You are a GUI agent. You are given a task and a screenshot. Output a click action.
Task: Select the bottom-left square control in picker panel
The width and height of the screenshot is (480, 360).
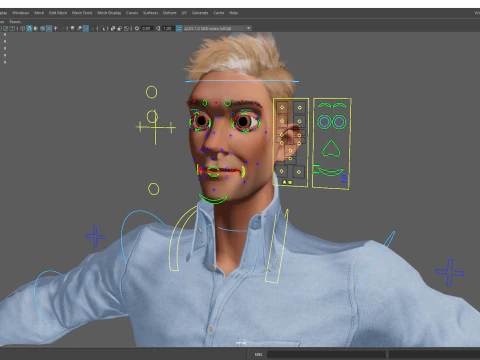(282, 171)
